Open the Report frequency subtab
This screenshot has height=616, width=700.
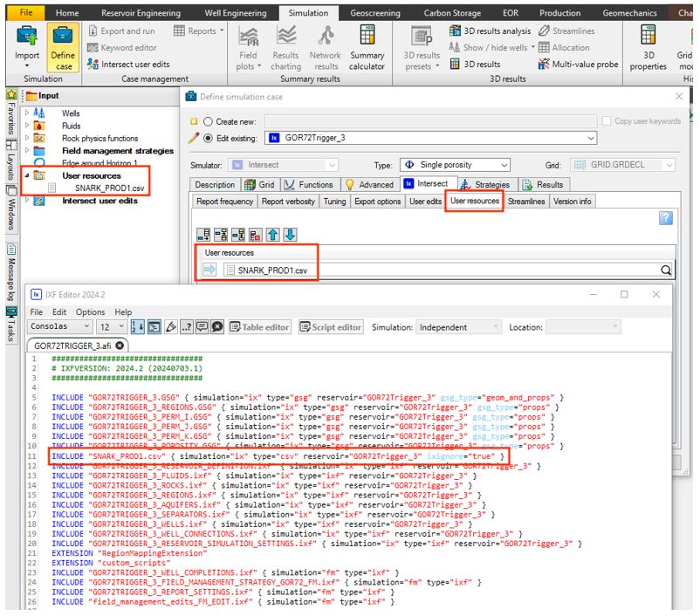224,202
